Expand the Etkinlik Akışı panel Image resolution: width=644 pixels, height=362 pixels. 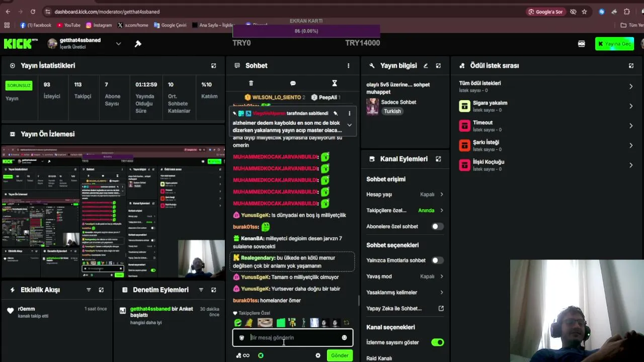(x=101, y=290)
